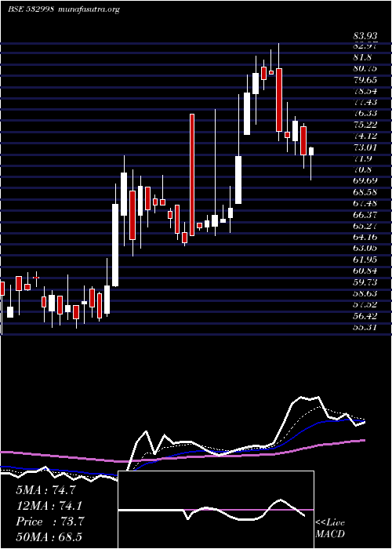This screenshot has height=549, width=392.
Task: Click the 59.73 price axis label
Action: (x=365, y=282)
